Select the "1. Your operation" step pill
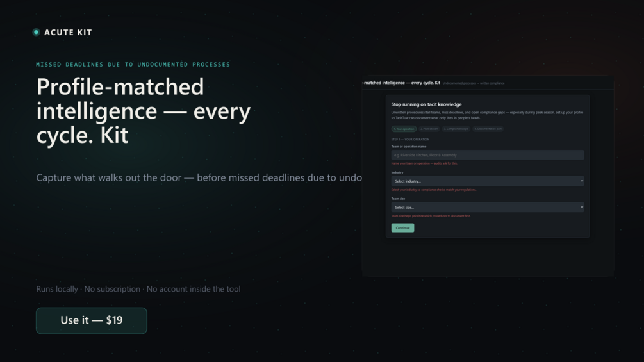 point(404,129)
